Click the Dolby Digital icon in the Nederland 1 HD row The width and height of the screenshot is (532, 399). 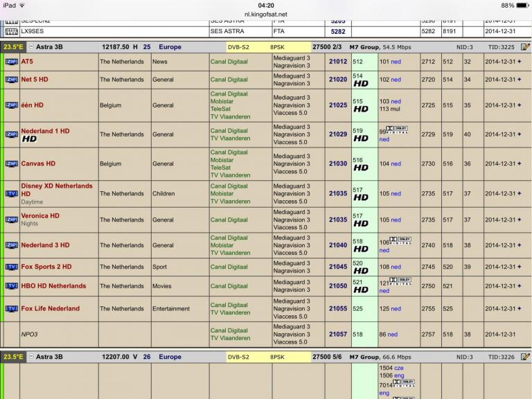click(397, 130)
